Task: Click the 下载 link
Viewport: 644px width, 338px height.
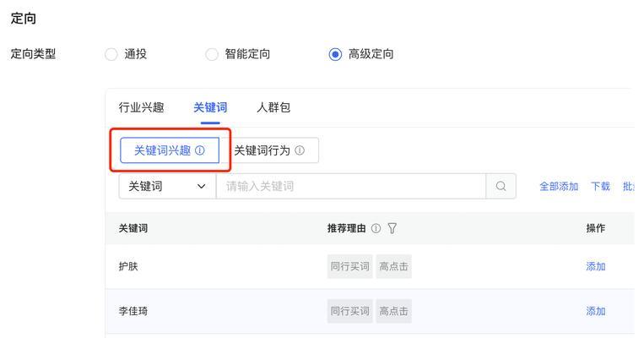Action: [x=600, y=187]
